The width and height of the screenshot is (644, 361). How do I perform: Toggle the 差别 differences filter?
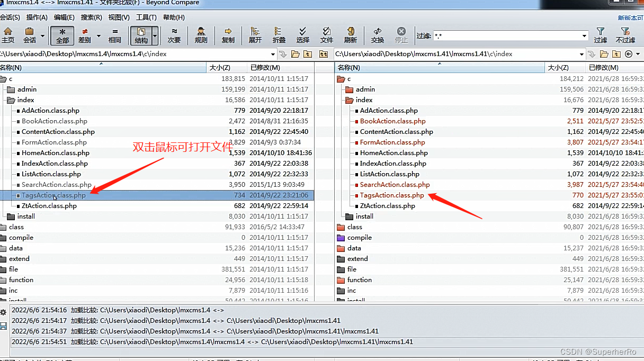(84, 35)
